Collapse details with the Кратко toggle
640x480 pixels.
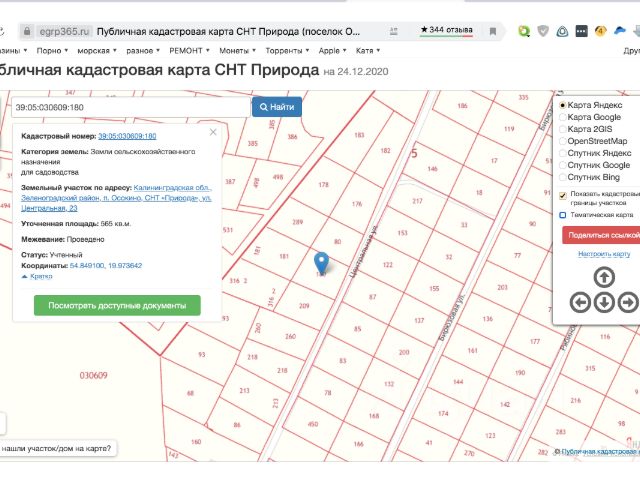pyautogui.click(x=37, y=276)
